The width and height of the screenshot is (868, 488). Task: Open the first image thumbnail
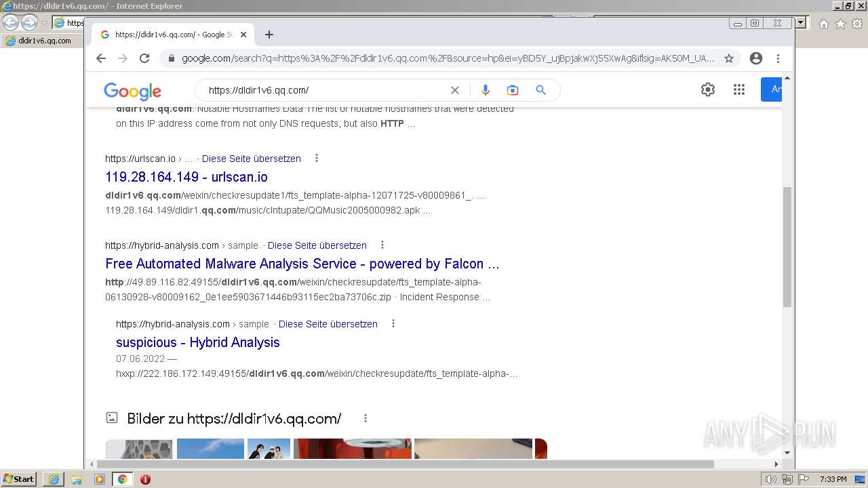click(140, 449)
